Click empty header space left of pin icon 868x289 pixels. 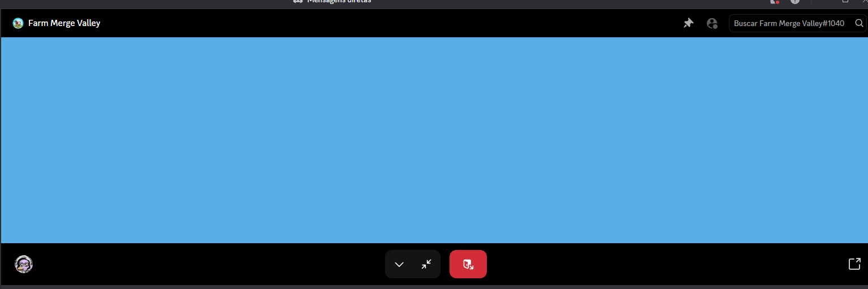396,23
